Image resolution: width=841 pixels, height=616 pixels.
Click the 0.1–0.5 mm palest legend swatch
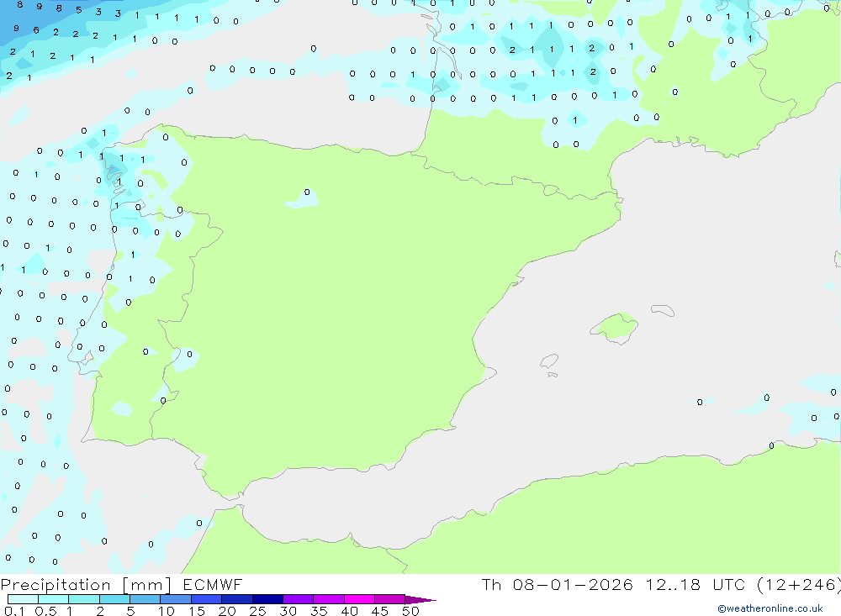pyautogui.click(x=23, y=599)
